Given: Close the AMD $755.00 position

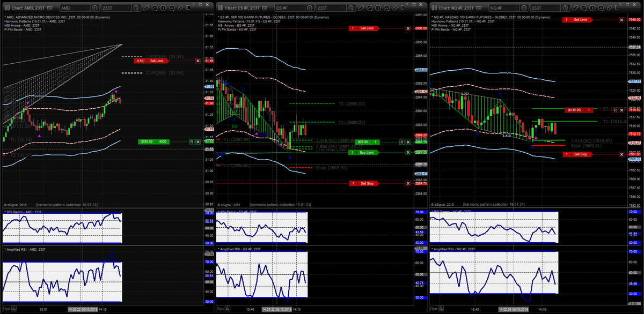Looking at the screenshot, I should pyautogui.click(x=198, y=141).
